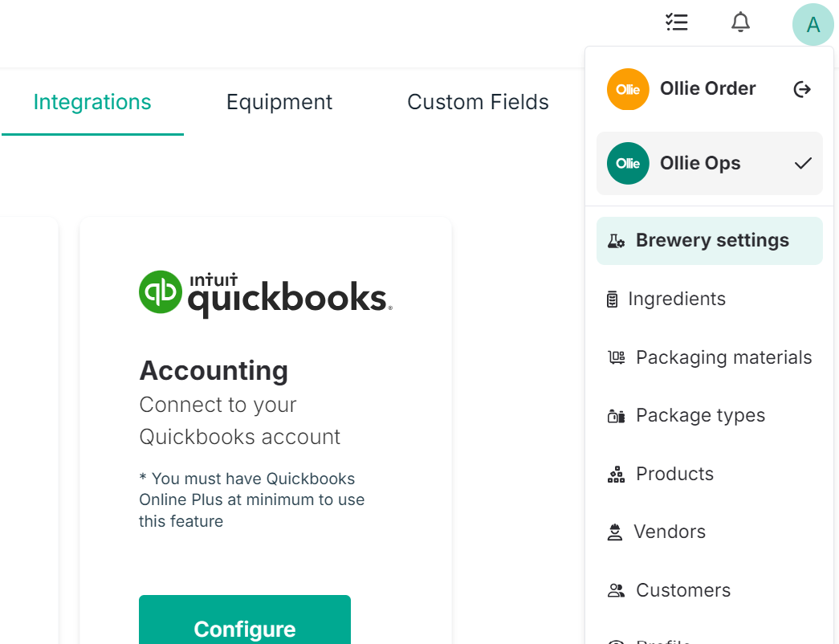Click the Package types icon

[x=616, y=415]
